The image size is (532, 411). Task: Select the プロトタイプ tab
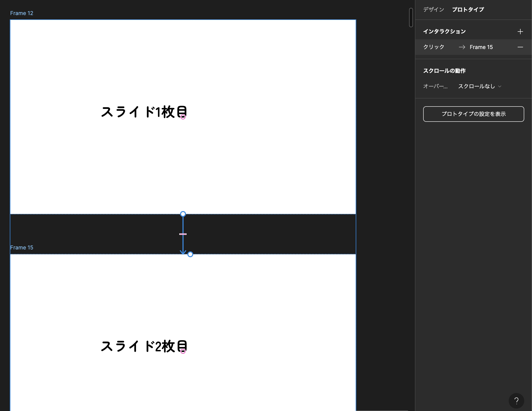click(x=468, y=9)
